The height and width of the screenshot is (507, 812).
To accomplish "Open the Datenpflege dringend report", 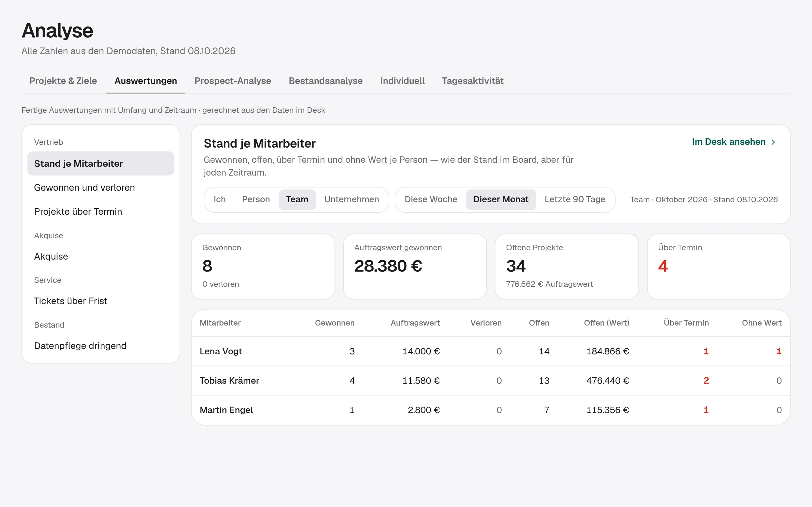I will click(101, 346).
